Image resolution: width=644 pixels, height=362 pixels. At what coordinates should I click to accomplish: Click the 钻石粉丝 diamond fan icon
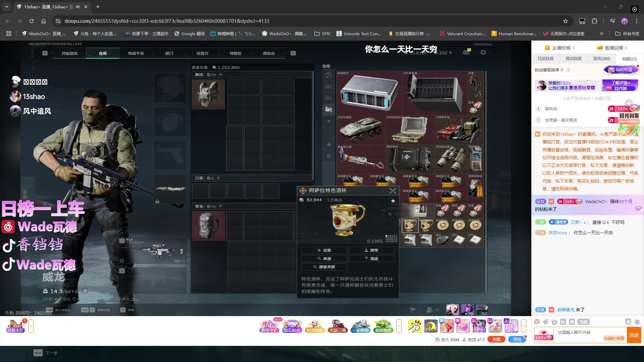click(x=292, y=326)
